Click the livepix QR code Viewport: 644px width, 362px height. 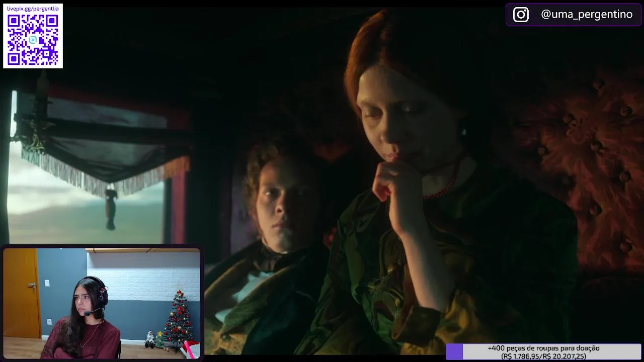point(33,40)
